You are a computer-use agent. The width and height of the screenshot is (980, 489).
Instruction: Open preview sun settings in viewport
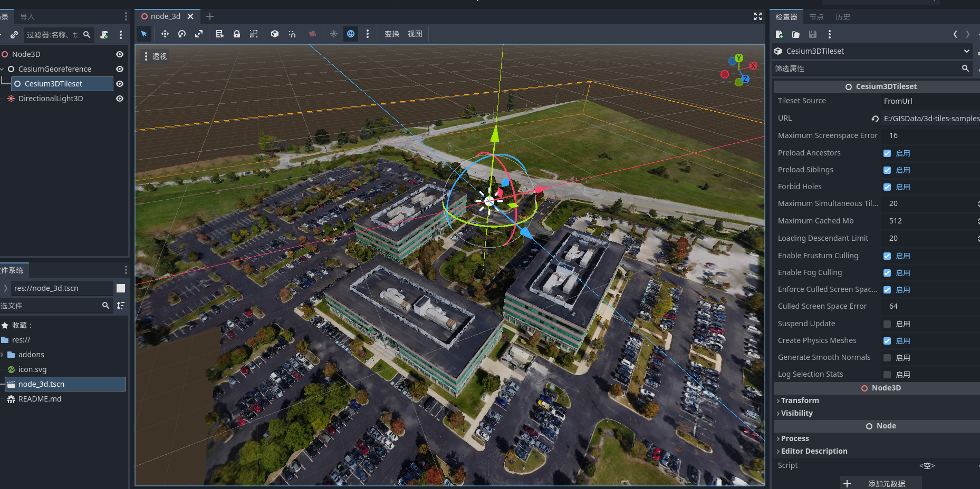pyautogui.click(x=333, y=34)
